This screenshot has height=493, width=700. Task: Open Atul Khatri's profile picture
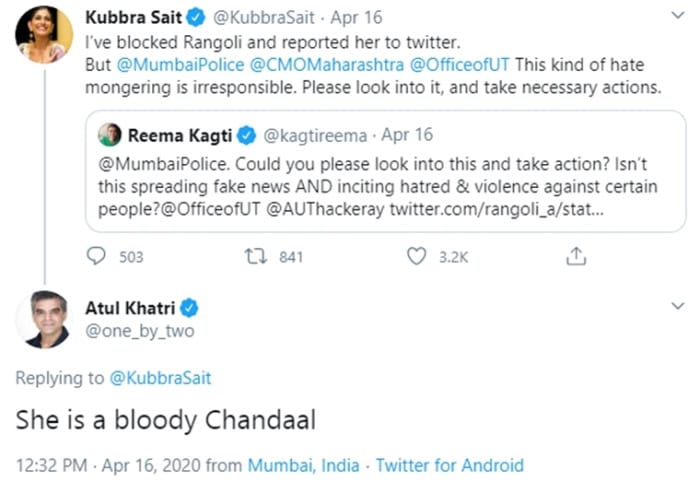pyautogui.click(x=42, y=320)
